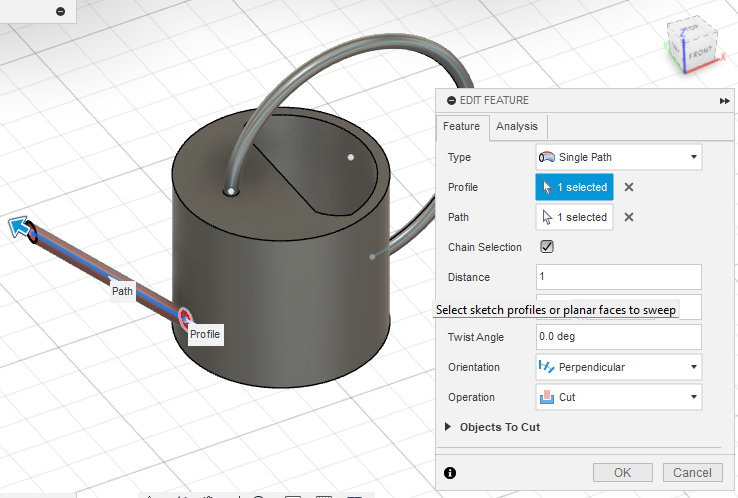Open the Type dropdown showing Single Path

(618, 157)
